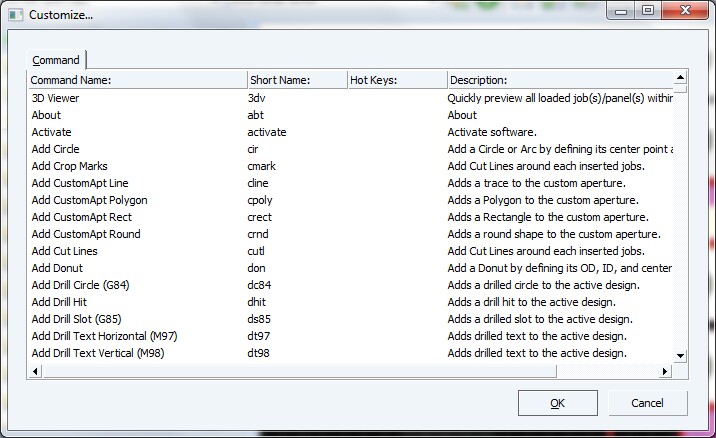Select the Activate command name

[x=52, y=132]
